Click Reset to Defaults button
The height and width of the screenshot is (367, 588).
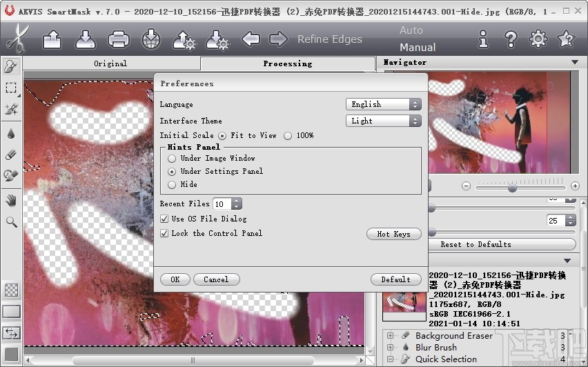point(502,244)
